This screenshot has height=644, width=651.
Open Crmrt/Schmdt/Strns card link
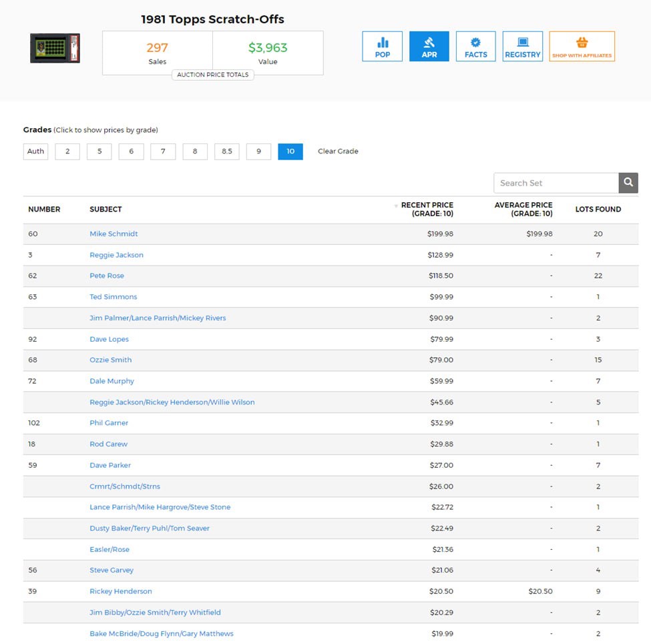(125, 487)
